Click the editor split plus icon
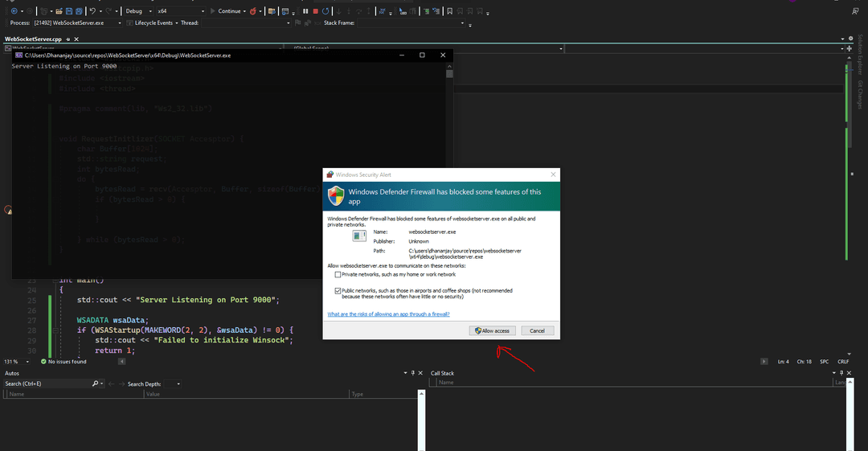The height and width of the screenshot is (451, 868). coord(850,49)
